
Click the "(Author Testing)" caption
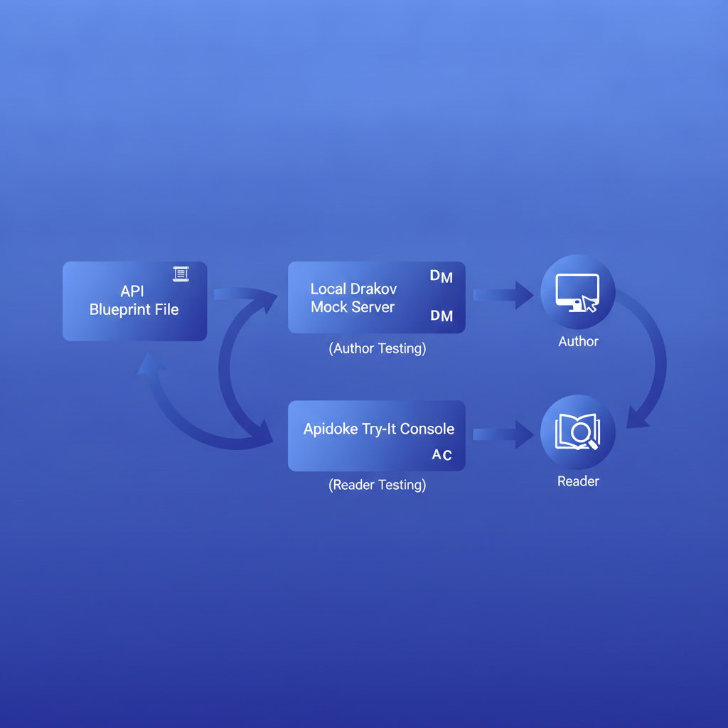pos(378,348)
